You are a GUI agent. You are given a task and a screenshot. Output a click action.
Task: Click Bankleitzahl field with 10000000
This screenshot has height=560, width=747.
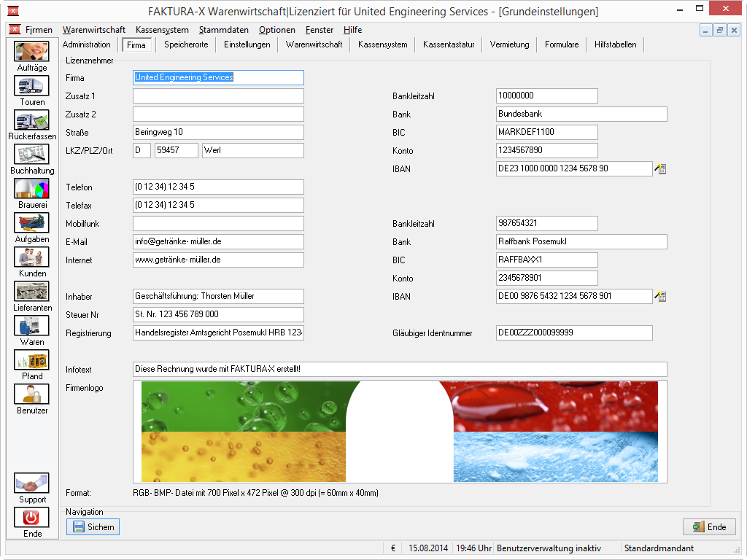click(x=547, y=96)
